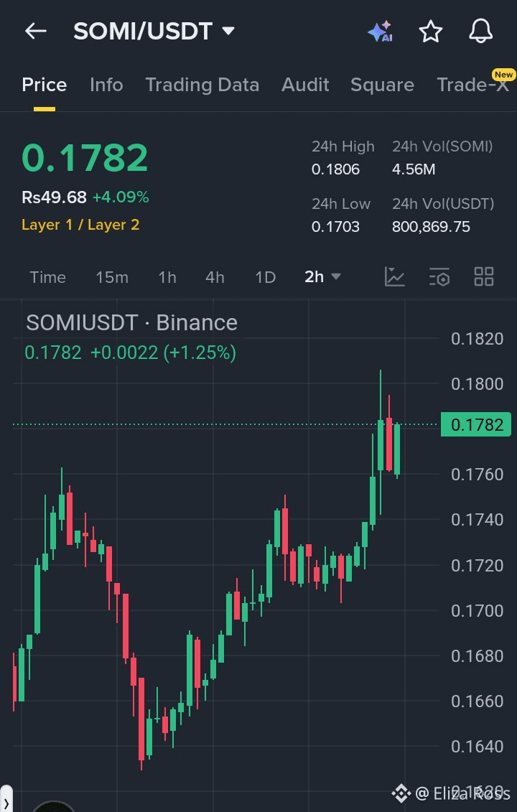The width and height of the screenshot is (517, 812).
Task: Tap the 0.1700 axis label
Action: [x=477, y=610]
